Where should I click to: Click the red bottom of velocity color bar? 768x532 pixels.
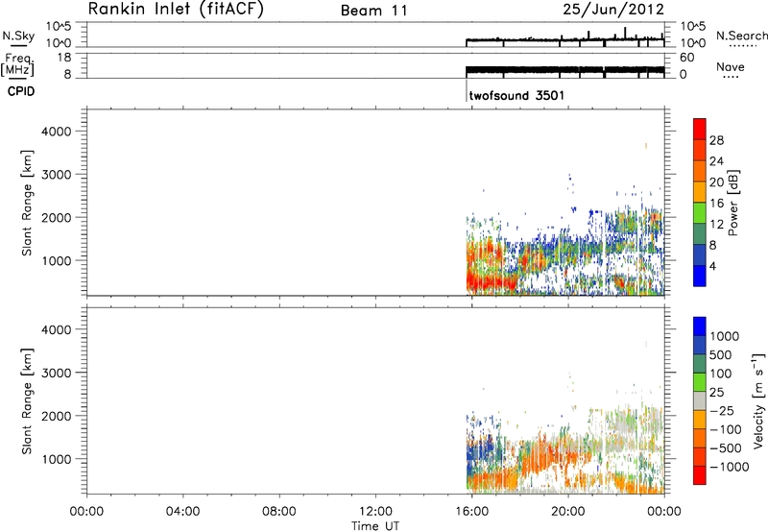tap(700, 475)
